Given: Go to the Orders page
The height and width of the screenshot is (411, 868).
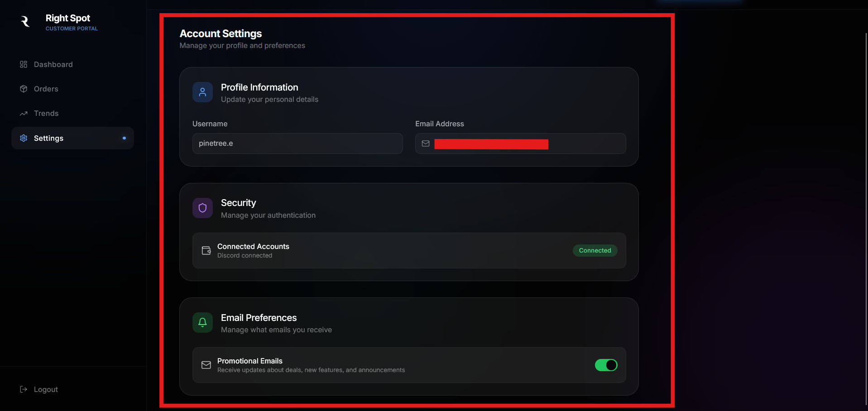Looking at the screenshot, I should (46, 89).
